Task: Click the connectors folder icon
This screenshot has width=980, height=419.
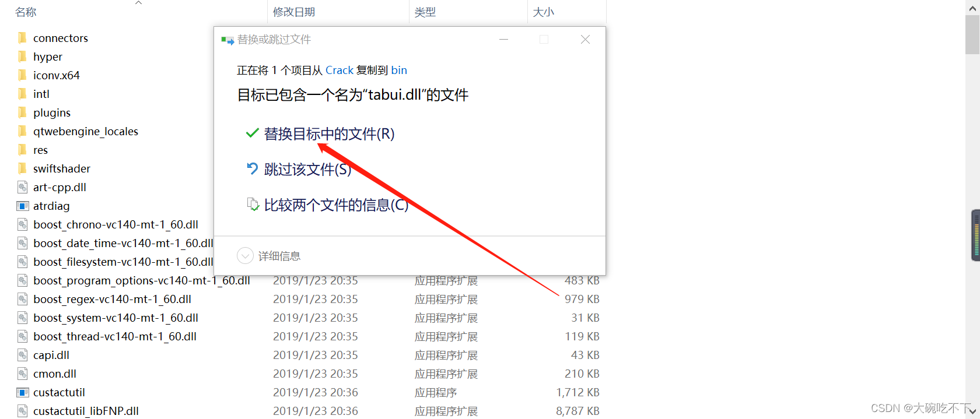Action: point(22,38)
